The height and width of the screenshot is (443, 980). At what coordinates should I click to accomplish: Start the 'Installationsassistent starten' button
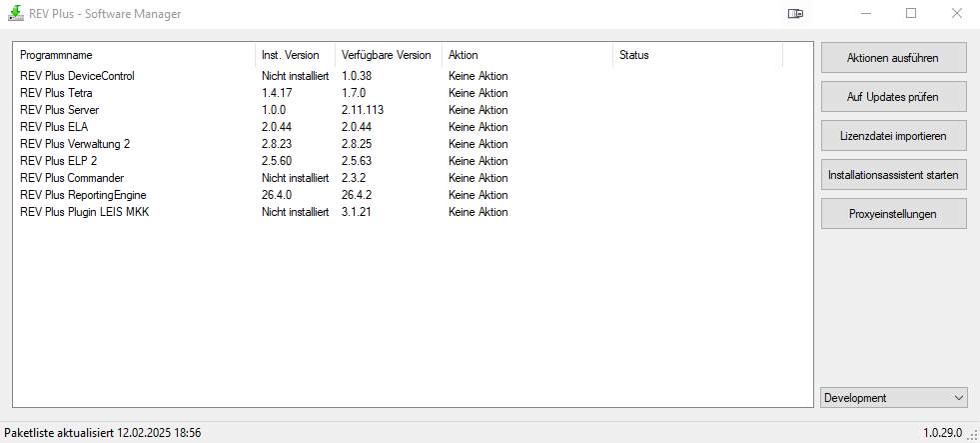(893, 174)
